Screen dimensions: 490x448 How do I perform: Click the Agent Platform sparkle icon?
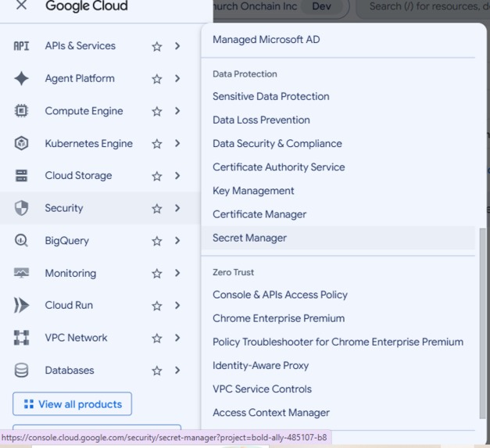point(21,78)
